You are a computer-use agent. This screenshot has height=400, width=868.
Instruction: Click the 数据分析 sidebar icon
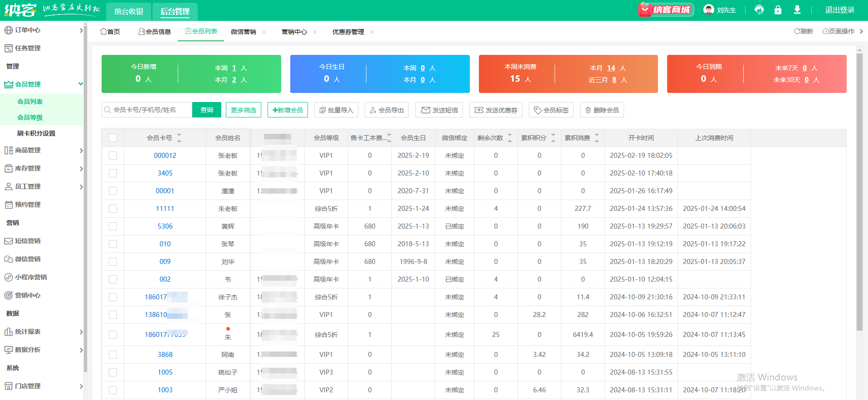[8, 350]
